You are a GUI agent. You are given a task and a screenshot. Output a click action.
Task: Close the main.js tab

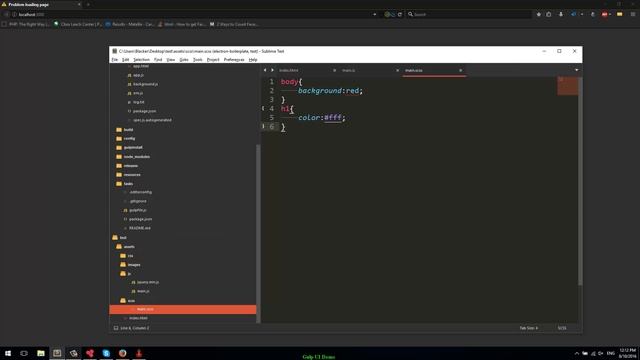click(397, 70)
